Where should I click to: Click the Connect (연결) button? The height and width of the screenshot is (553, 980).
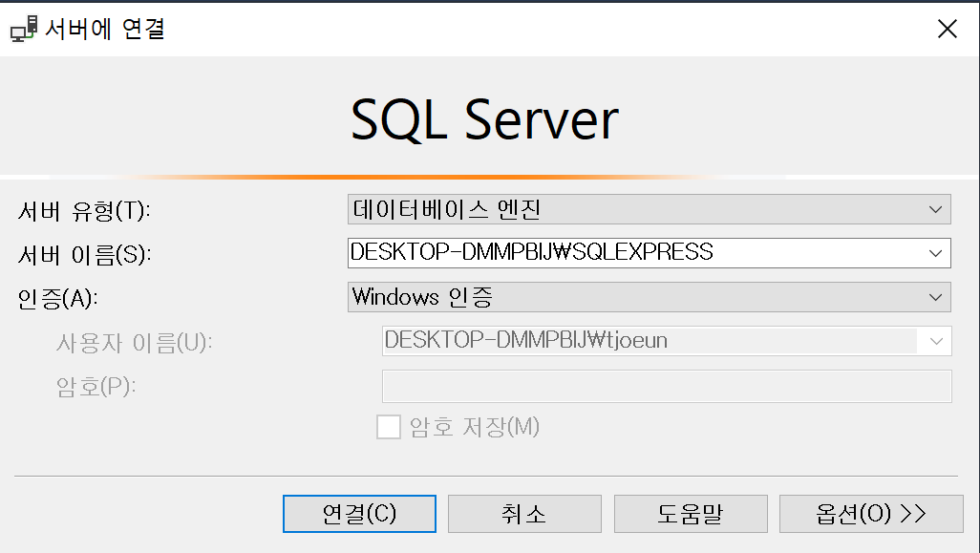359,514
